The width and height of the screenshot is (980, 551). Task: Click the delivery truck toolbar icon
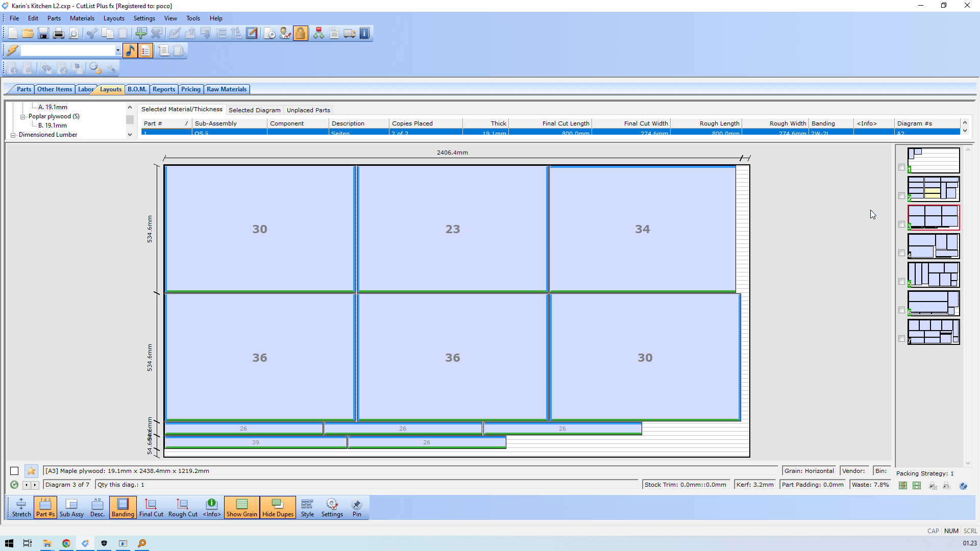(350, 34)
